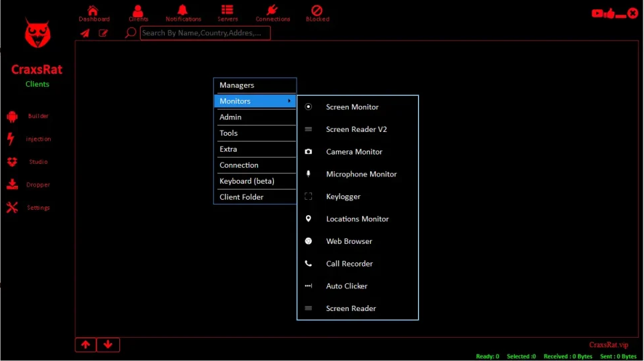The width and height of the screenshot is (644, 361).
Task: Click the CraxsRat devil logo
Action: [x=37, y=33]
